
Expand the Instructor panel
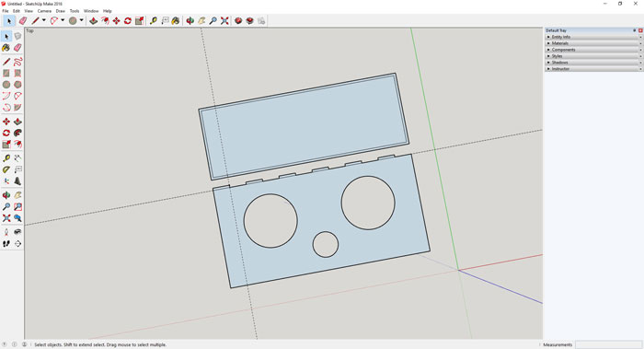coord(593,69)
